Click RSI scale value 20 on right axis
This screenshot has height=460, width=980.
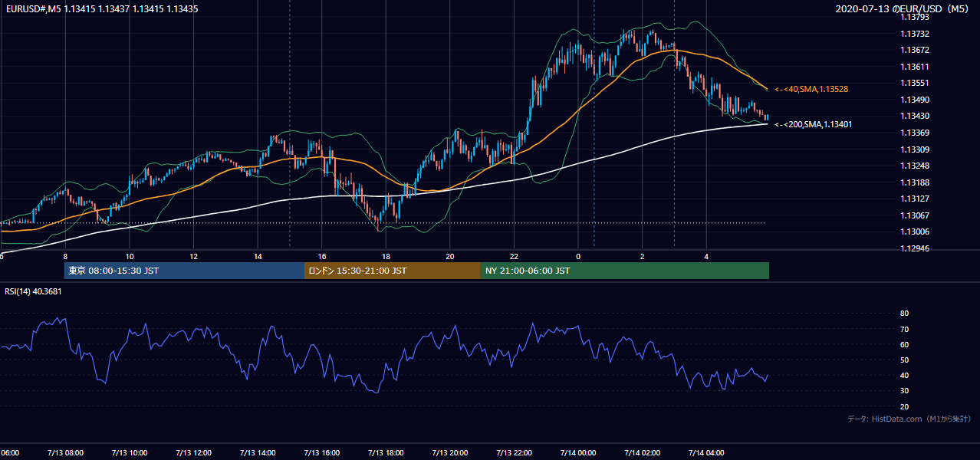(x=904, y=406)
